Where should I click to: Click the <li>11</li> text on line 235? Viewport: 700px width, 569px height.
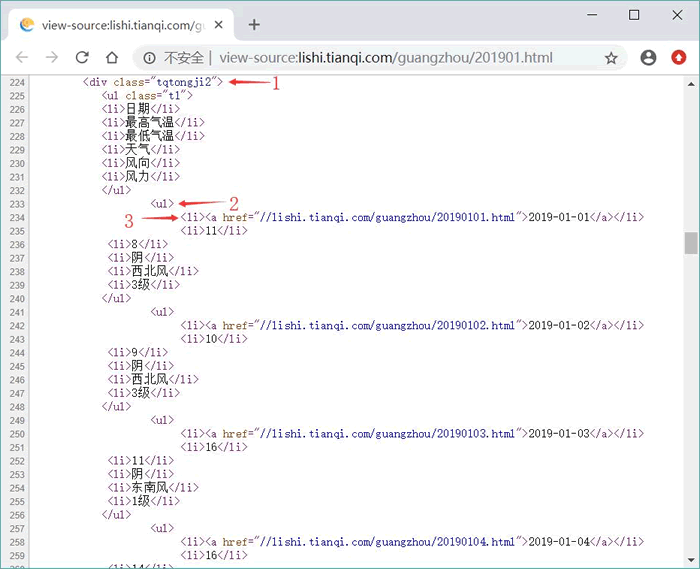click(214, 231)
